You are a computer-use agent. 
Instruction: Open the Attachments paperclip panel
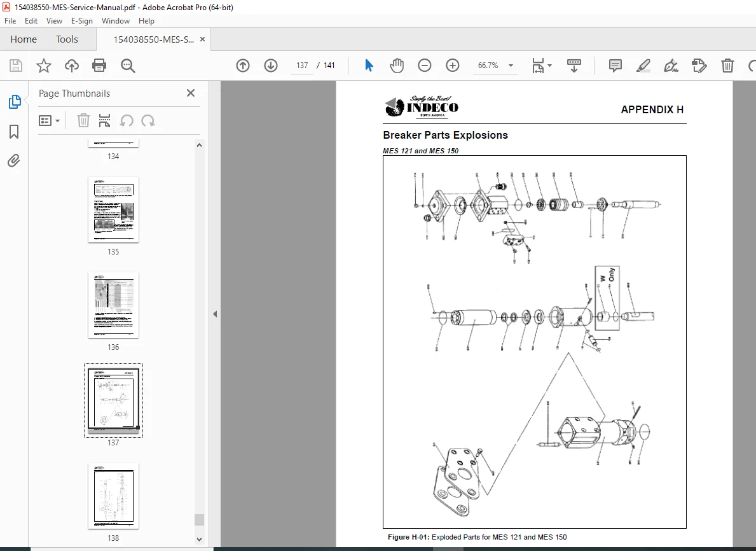[x=14, y=161]
